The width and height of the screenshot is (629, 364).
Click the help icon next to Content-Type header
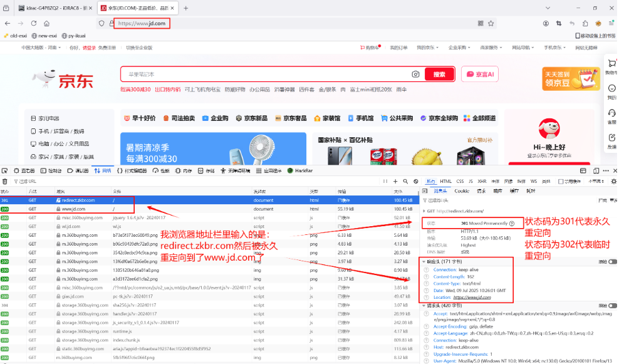[x=427, y=284]
